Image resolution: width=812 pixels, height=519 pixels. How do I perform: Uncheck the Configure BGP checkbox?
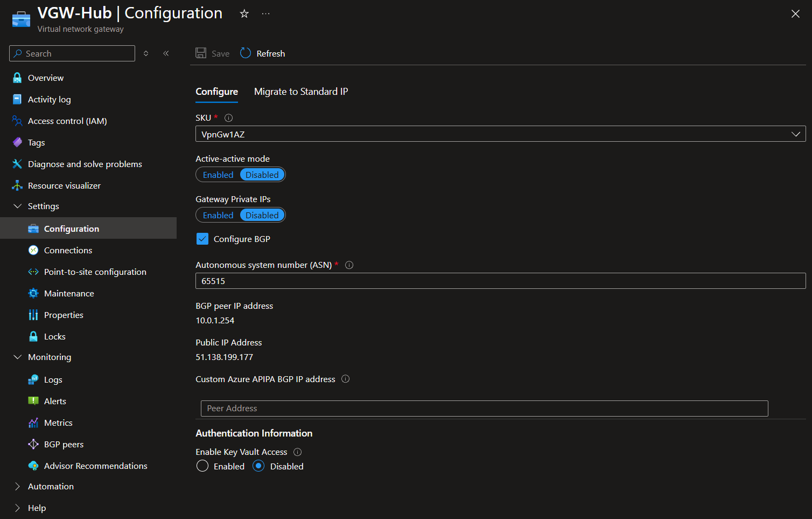pyautogui.click(x=202, y=239)
